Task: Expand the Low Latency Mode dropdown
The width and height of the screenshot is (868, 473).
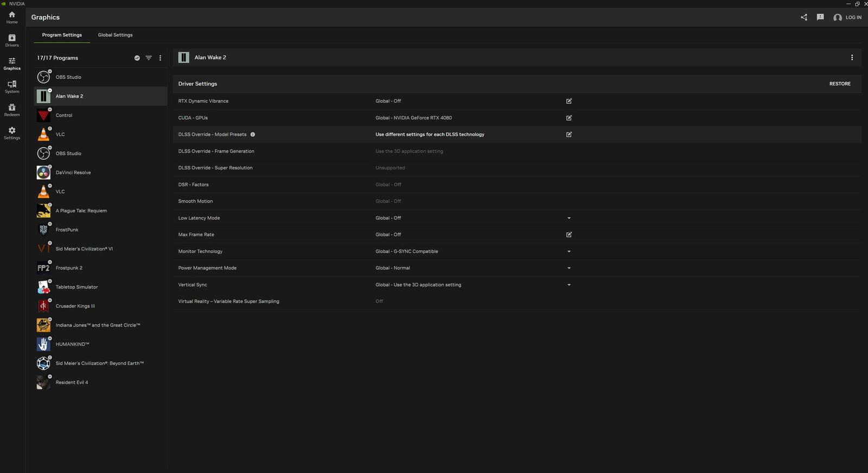Action: click(569, 218)
